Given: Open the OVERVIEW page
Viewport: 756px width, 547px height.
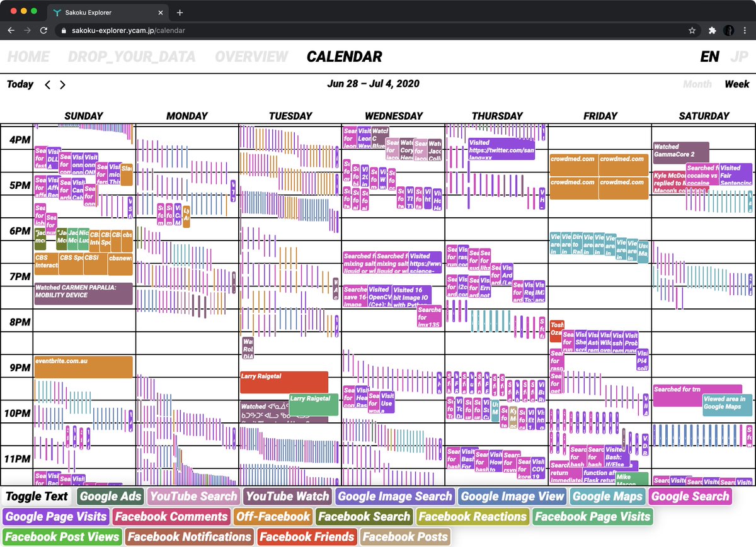Looking at the screenshot, I should tap(251, 57).
